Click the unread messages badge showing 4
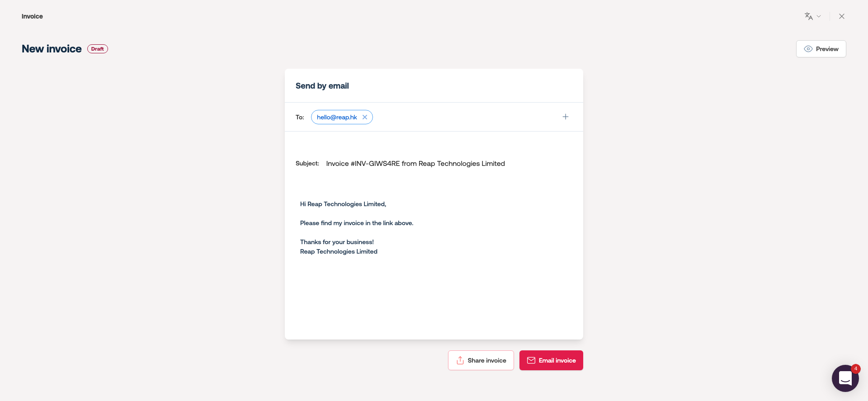This screenshot has width=868, height=401. (855, 368)
